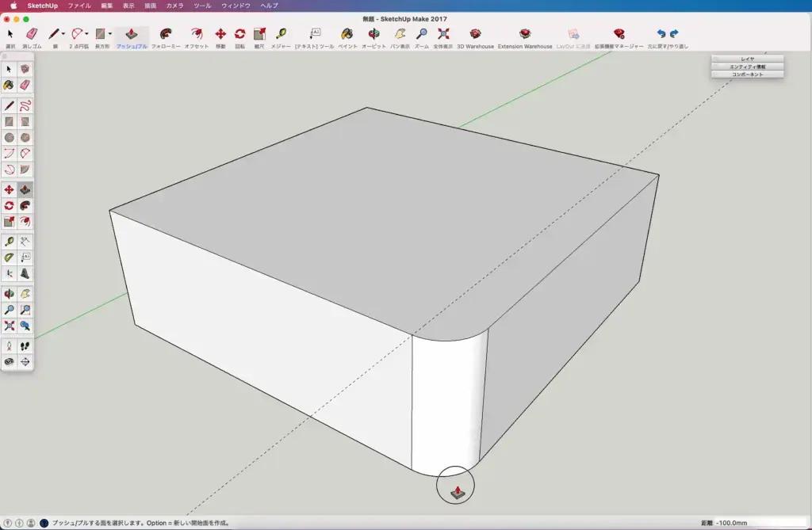Activate the Walk footprints tool in left palette
The height and width of the screenshot is (530, 812).
pyautogui.click(x=25, y=345)
